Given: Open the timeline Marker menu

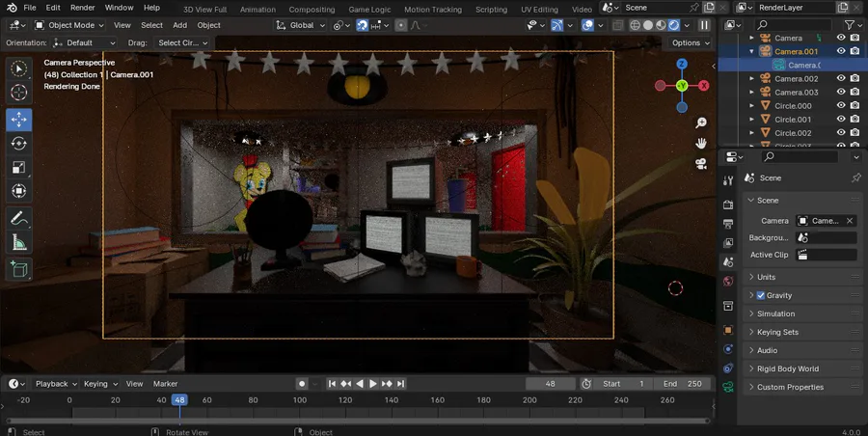Looking at the screenshot, I should tap(165, 383).
